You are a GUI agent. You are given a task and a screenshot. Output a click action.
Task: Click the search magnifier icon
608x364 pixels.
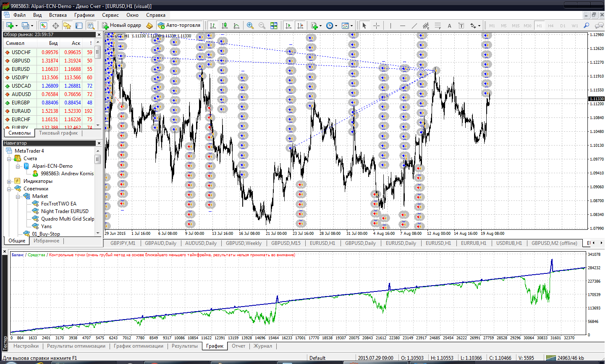(587, 26)
